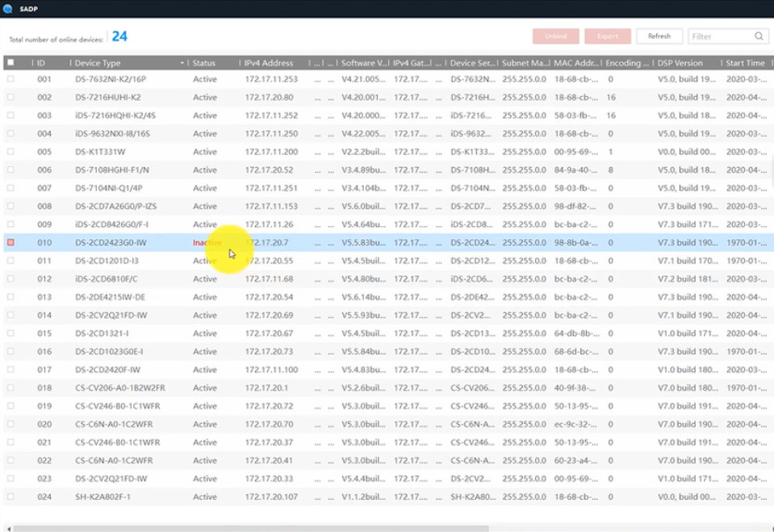Sort by Software Version column header

(x=364, y=63)
